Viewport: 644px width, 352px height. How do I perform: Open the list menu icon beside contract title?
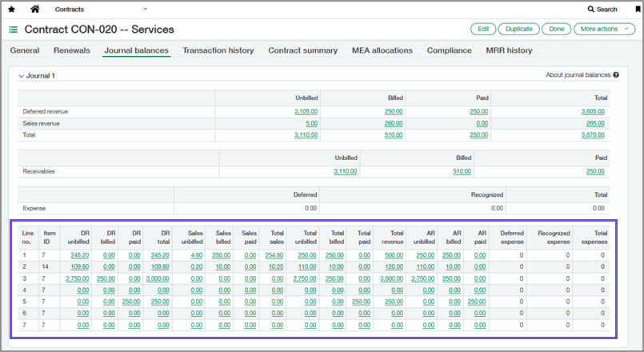tap(14, 30)
